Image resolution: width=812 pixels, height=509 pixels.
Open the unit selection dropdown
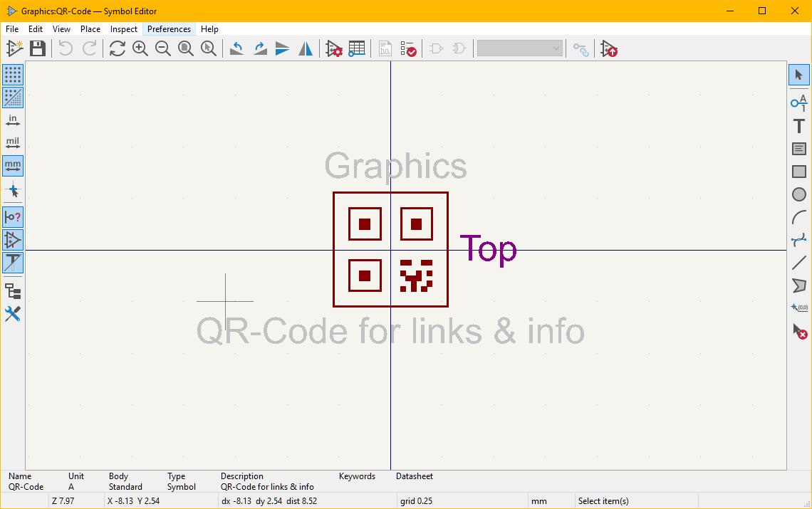tap(520, 48)
